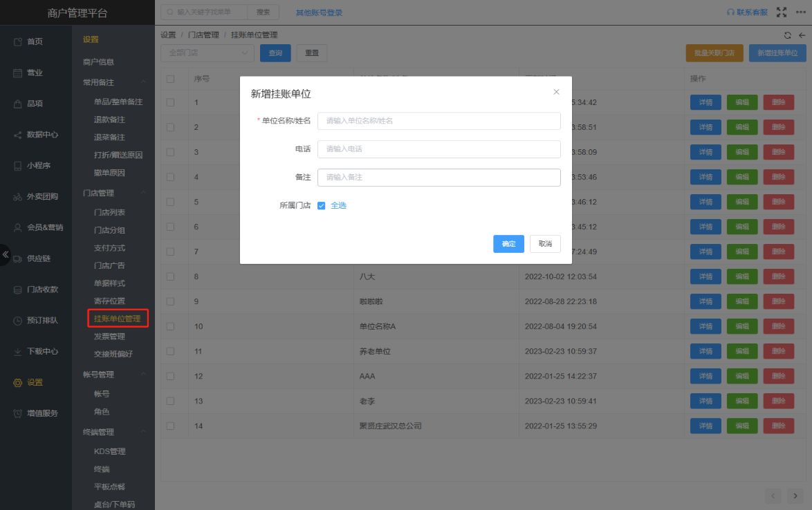Open the 供应链 supply chain icon
812x510 pixels.
coord(17,258)
